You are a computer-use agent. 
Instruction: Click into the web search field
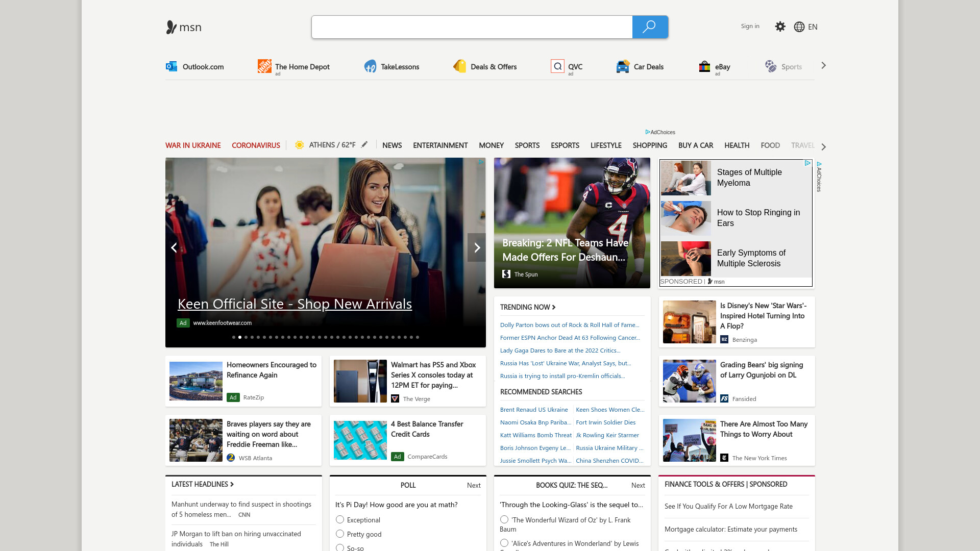click(472, 27)
